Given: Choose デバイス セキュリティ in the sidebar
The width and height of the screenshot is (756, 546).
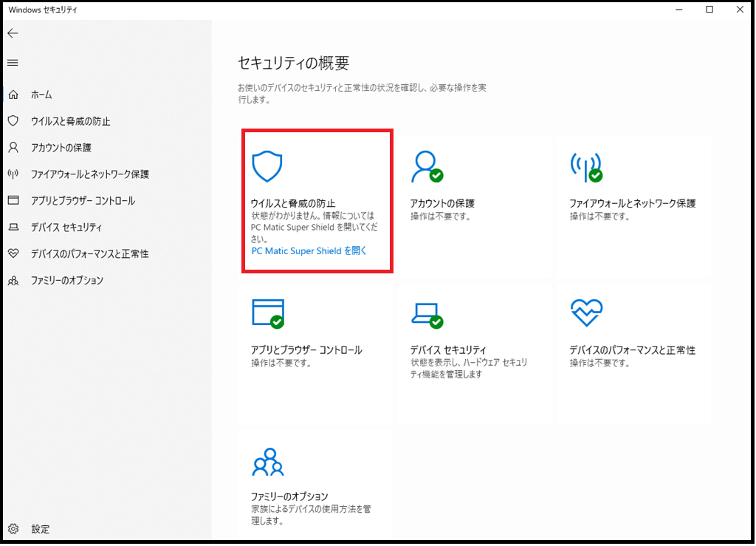Looking at the screenshot, I should click(x=66, y=228).
